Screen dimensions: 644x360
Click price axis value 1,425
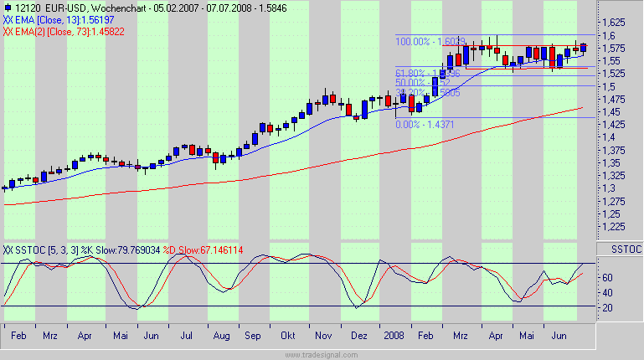[x=614, y=125]
